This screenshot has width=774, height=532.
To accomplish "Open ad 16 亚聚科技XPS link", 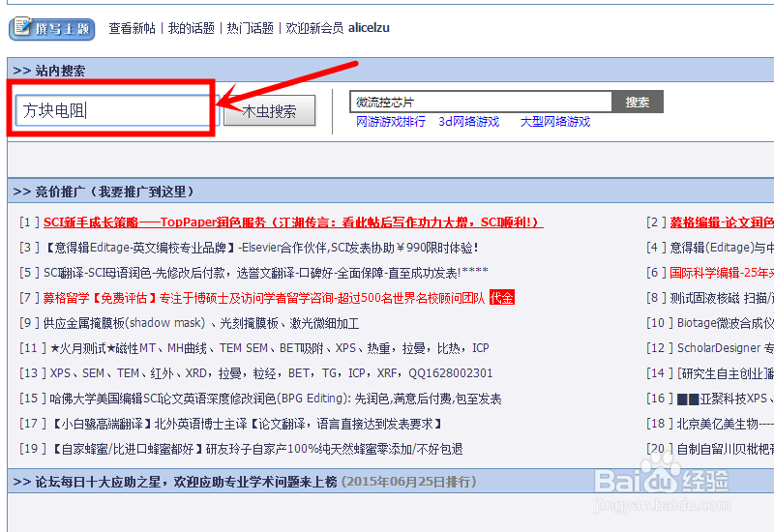I will click(725, 399).
